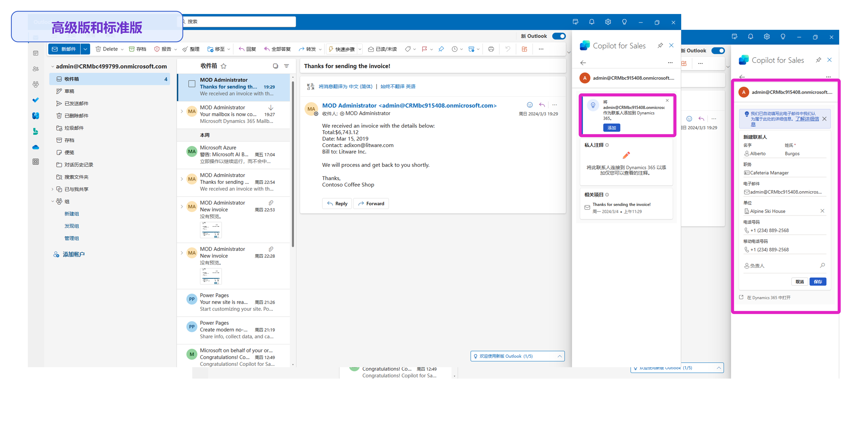Click the emoji reaction icon on message
Screen dimensions: 868x438
530,105
